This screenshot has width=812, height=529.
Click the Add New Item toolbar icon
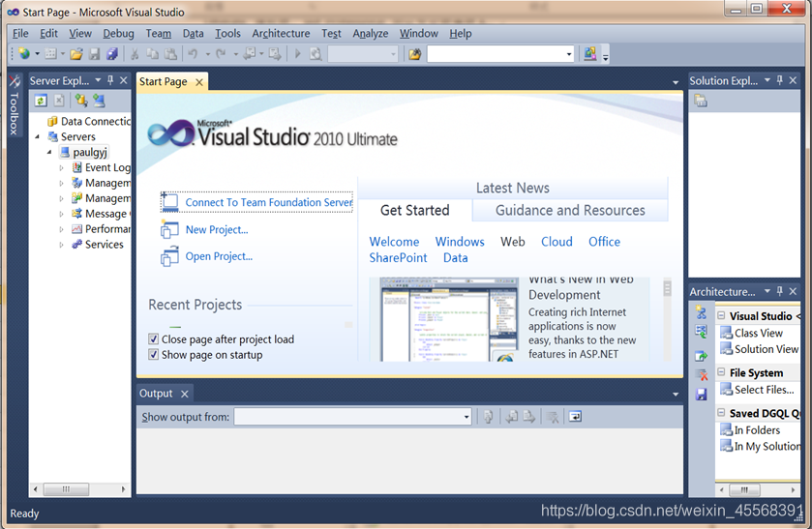[x=50, y=54]
